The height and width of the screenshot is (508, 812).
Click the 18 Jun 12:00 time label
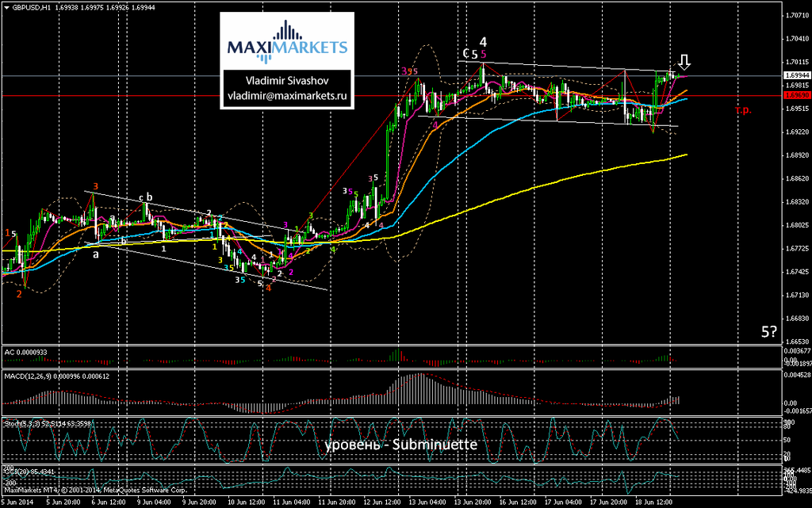tap(654, 502)
